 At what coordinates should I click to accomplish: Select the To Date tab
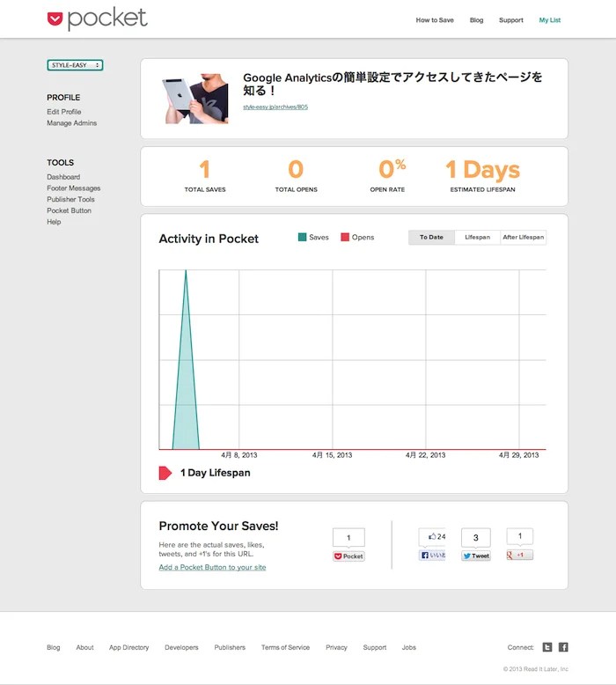coord(431,237)
